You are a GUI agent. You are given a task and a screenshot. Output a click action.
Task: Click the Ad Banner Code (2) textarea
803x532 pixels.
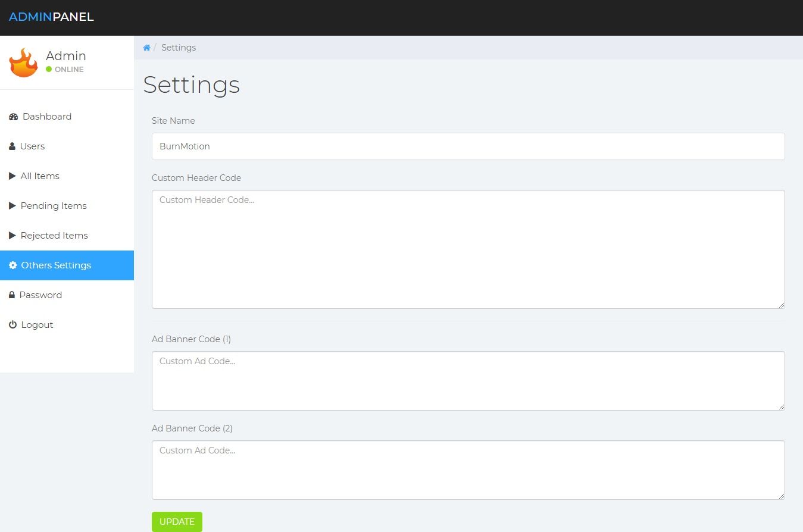tap(468, 470)
